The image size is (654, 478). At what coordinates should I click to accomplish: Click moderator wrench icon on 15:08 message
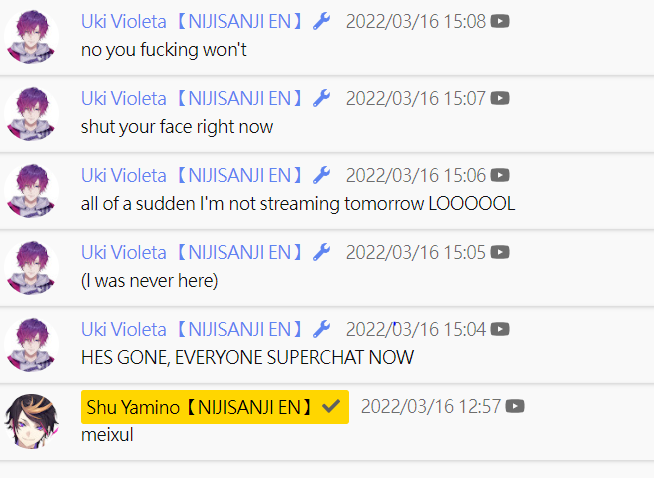pos(321,21)
